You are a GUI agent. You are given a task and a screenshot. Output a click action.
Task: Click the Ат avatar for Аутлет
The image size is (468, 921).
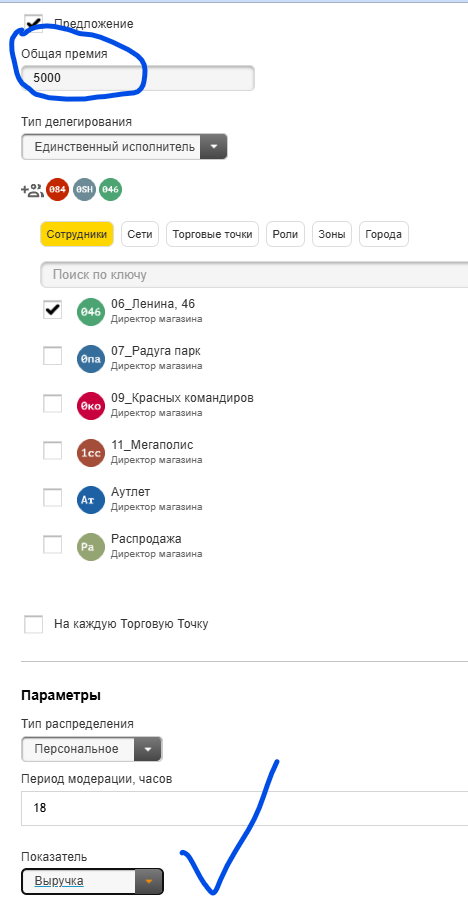coord(91,499)
